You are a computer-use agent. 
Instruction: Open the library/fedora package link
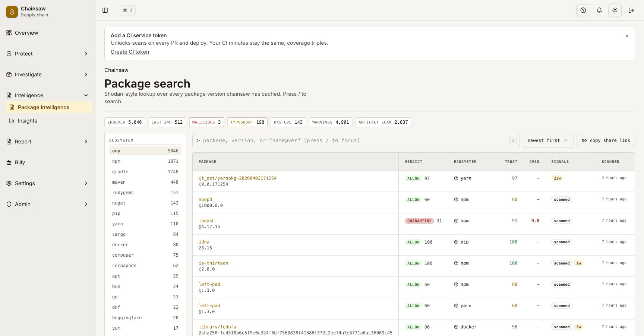click(x=217, y=327)
